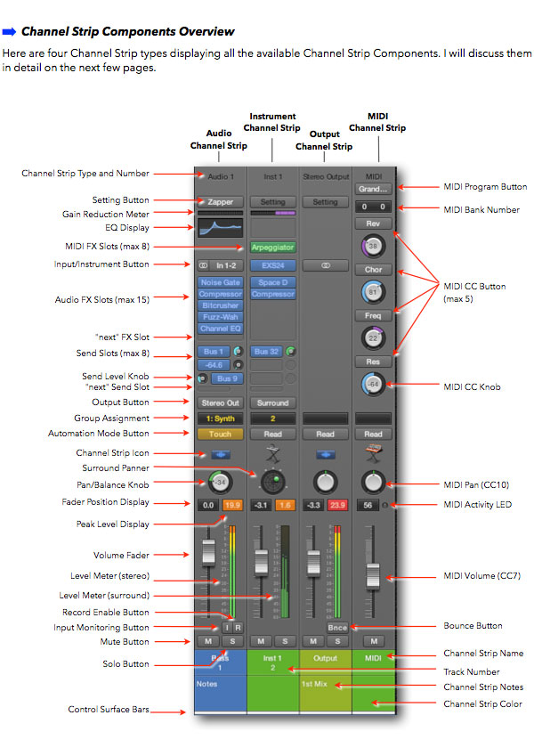Open the Touch automation mode menu
This screenshot has height=756, width=534.
(x=220, y=434)
